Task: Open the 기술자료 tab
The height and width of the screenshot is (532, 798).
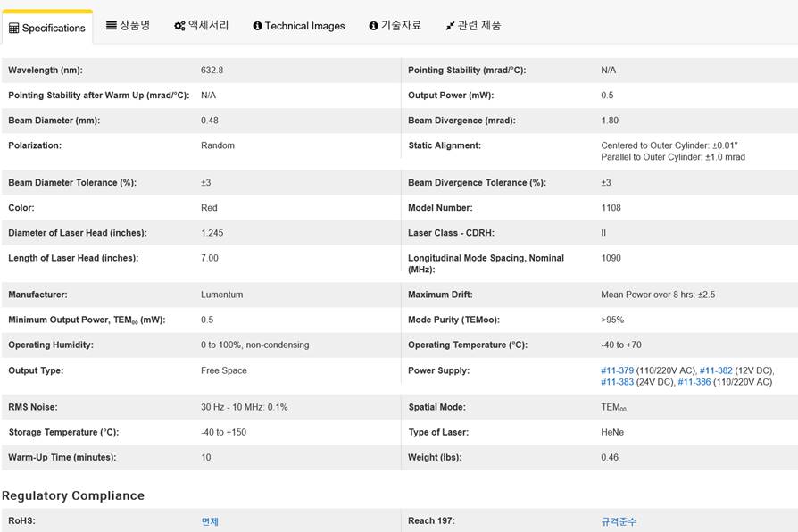Action: [401, 25]
